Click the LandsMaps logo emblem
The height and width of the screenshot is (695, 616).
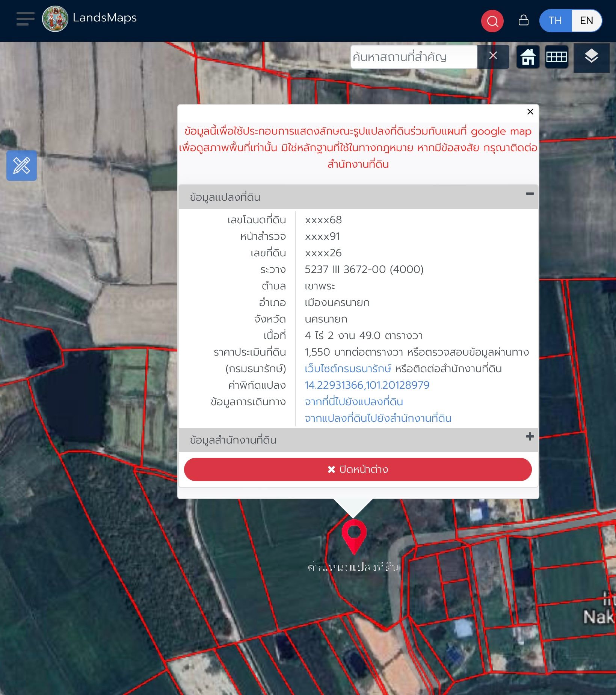[55, 19]
